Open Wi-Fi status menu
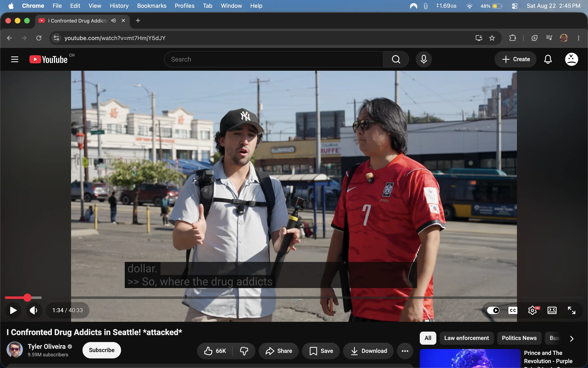The image size is (588, 368). pos(469,6)
